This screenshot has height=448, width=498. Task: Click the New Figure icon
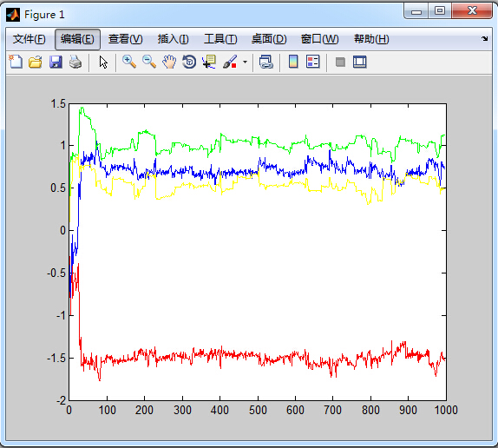16,62
